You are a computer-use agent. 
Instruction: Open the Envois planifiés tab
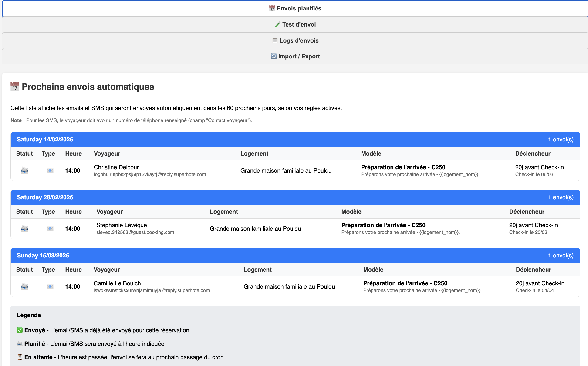coord(295,8)
